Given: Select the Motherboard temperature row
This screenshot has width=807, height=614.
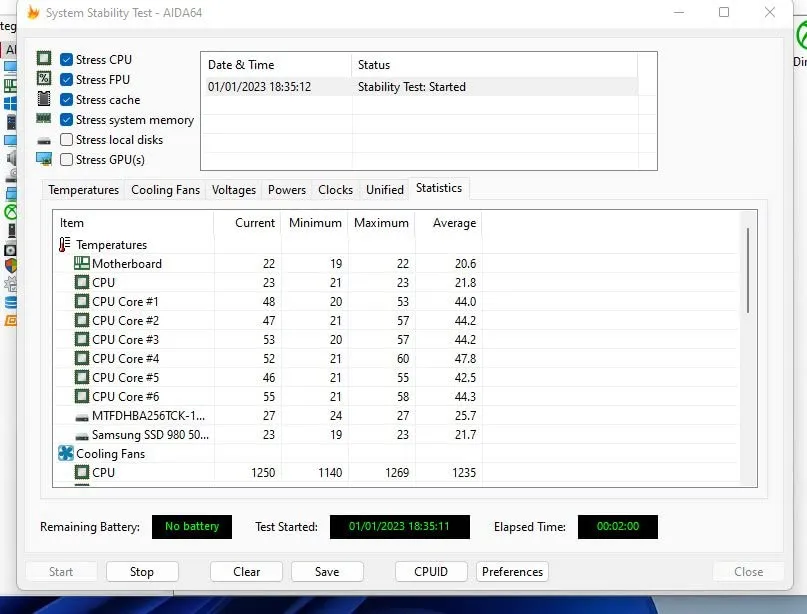Looking at the screenshot, I should coord(395,264).
